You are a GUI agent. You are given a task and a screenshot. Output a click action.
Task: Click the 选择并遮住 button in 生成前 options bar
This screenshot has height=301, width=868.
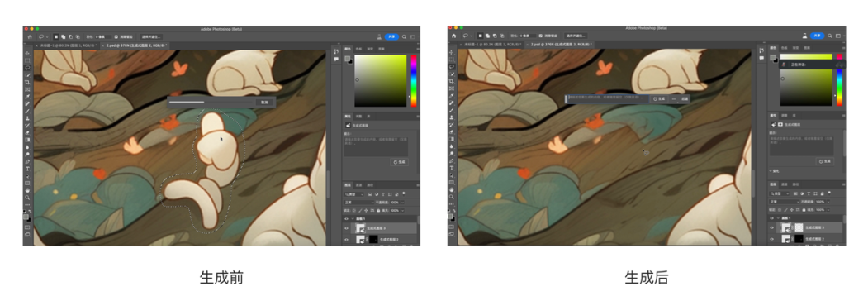[x=152, y=36]
